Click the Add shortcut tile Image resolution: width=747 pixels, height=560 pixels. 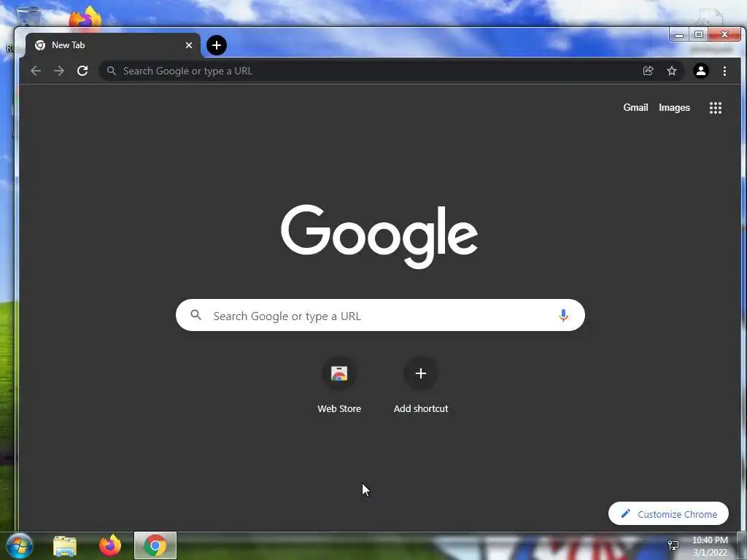click(x=421, y=385)
